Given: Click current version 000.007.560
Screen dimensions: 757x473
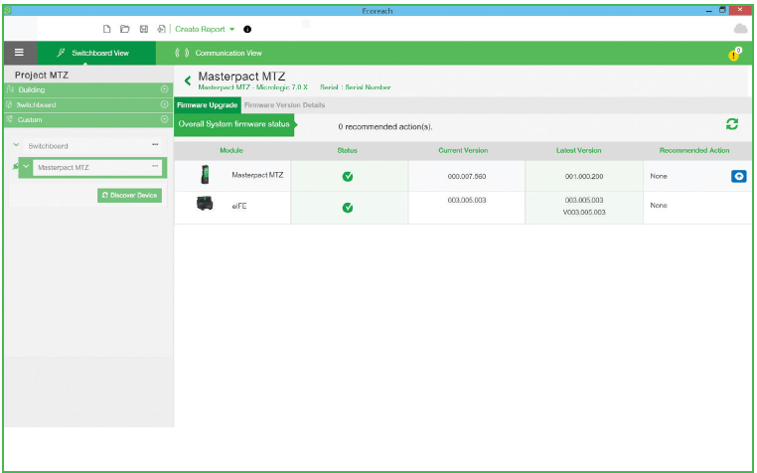Looking at the screenshot, I should tap(467, 177).
